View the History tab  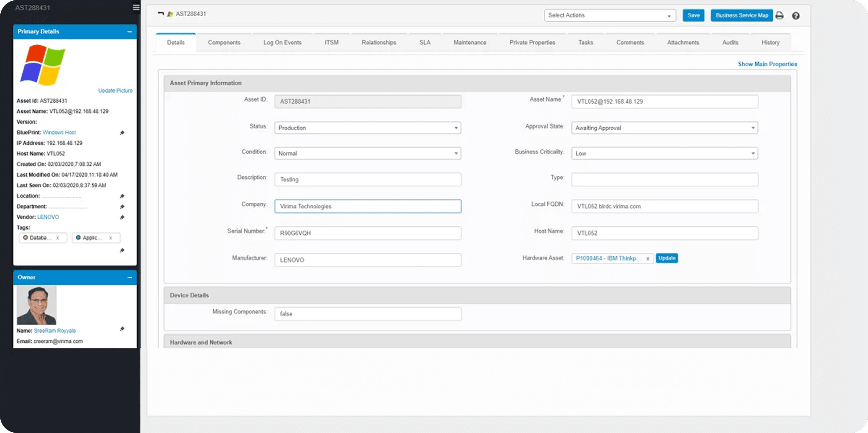click(771, 42)
